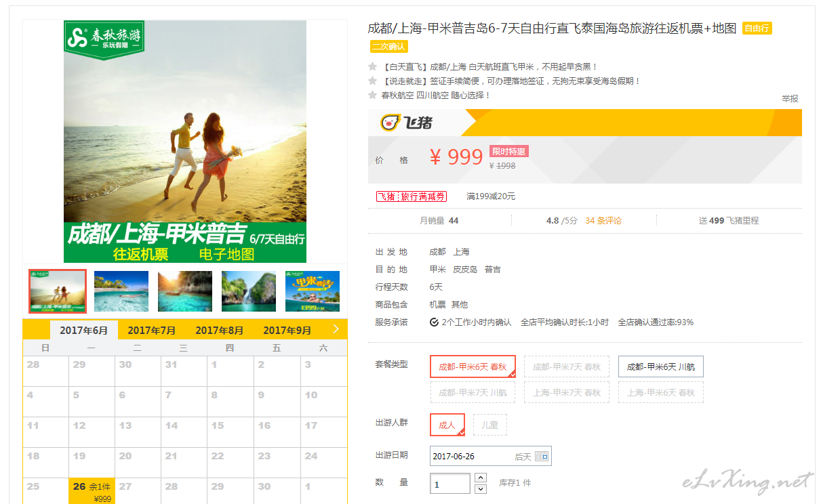Select the third thumbnail, the sunlit lagoon
Screen dimensions: 821x504
(185, 291)
